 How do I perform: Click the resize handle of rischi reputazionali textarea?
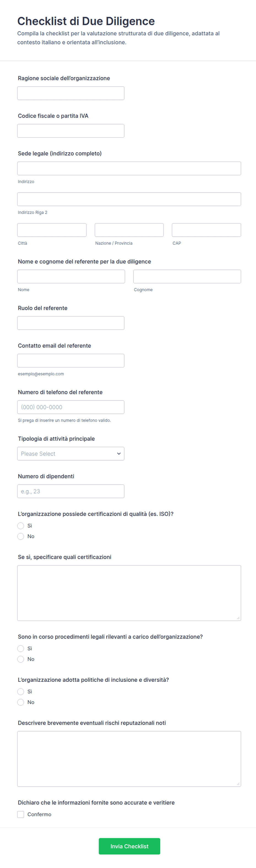(238, 784)
